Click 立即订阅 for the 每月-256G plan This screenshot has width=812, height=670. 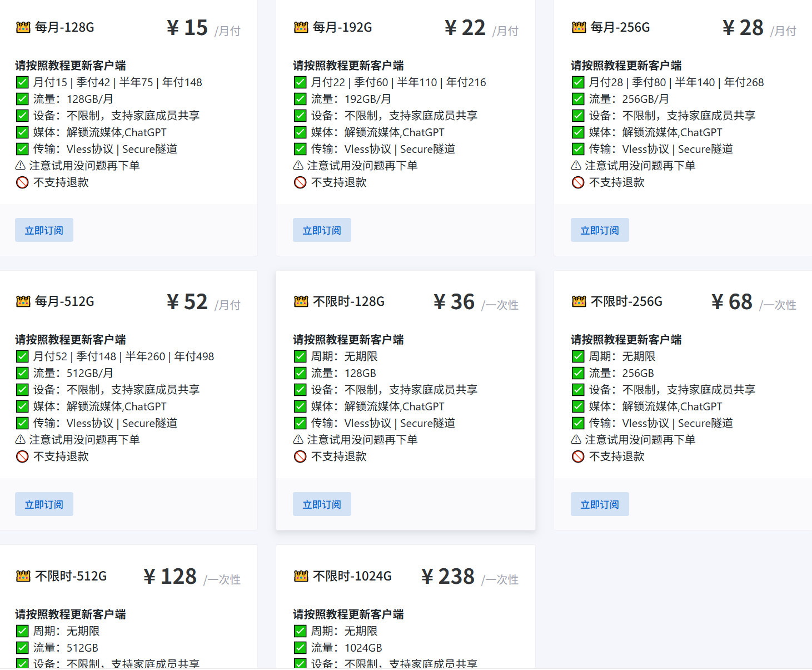click(x=600, y=230)
